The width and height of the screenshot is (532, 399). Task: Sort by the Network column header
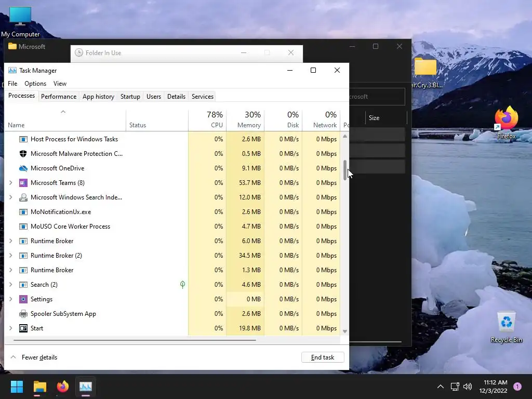coord(321,120)
